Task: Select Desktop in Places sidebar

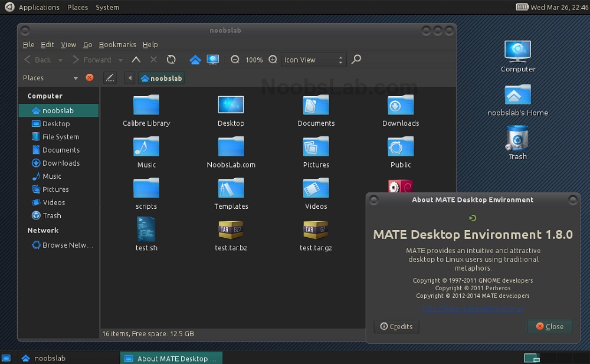Action: [x=58, y=123]
